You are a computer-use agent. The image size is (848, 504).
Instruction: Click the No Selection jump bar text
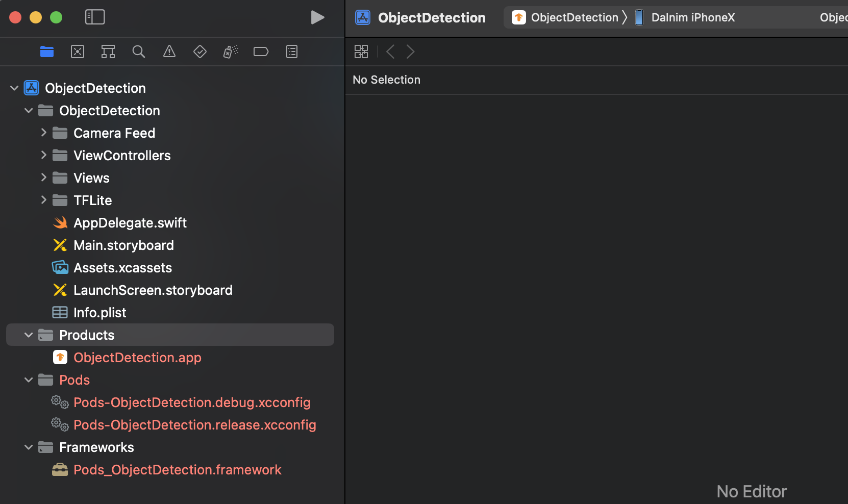[x=386, y=80]
